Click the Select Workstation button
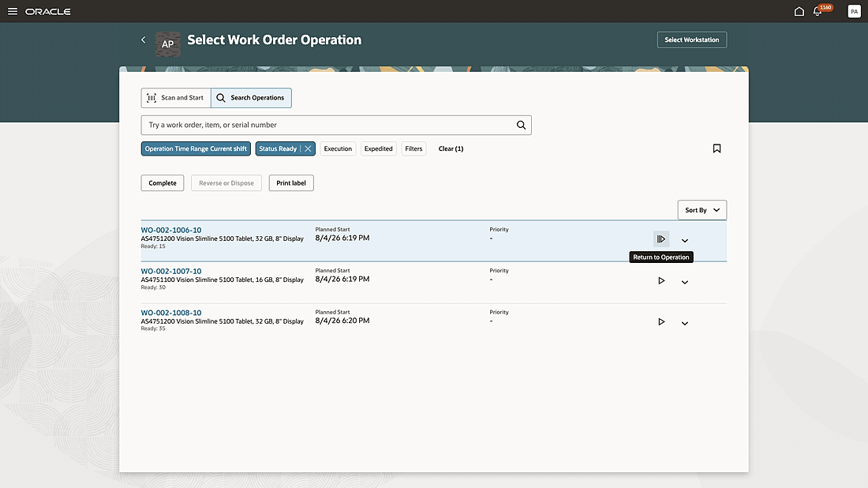Image resolution: width=868 pixels, height=488 pixels. click(692, 40)
